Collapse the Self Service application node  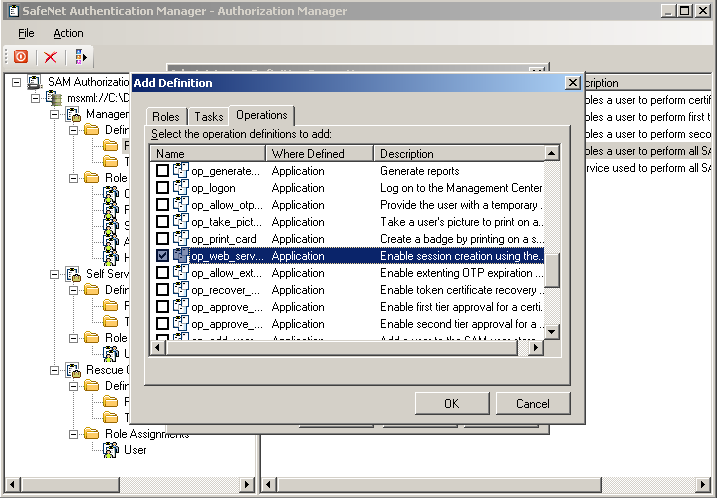click(x=54, y=274)
